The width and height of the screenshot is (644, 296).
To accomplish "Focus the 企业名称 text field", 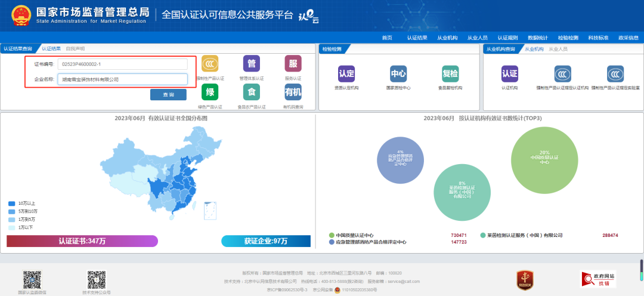I will [122, 79].
